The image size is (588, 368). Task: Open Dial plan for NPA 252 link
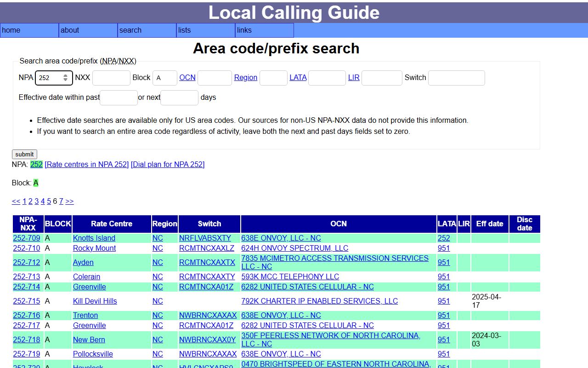(168, 165)
